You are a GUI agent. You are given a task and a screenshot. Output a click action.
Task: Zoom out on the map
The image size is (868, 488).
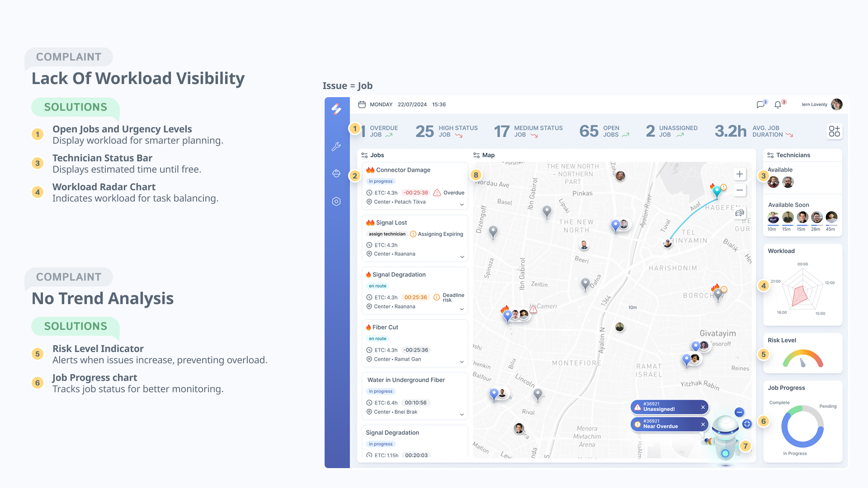pos(740,190)
